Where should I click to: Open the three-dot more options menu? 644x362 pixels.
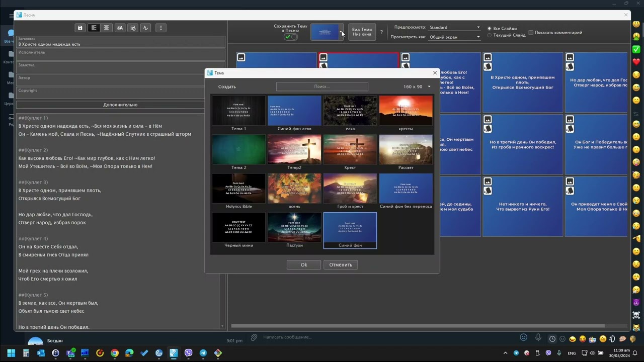[161, 28]
